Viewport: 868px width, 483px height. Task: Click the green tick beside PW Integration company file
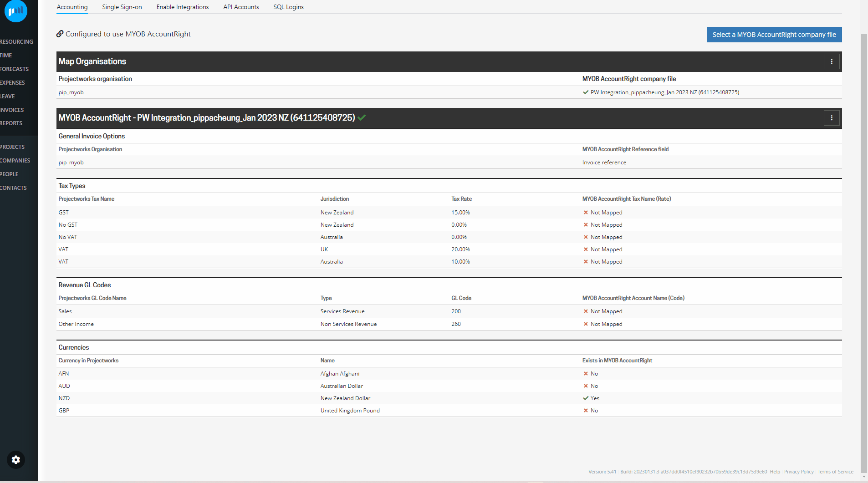tap(585, 92)
